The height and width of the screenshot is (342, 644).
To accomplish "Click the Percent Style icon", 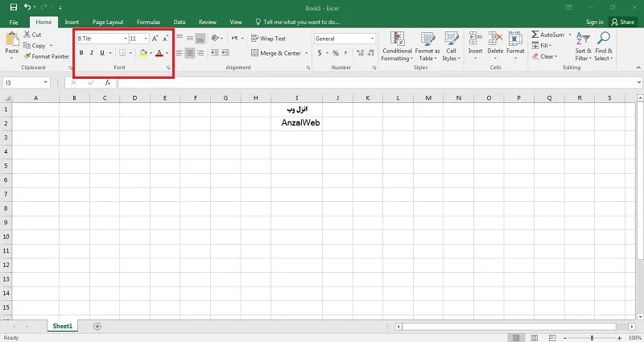I will pyautogui.click(x=336, y=53).
